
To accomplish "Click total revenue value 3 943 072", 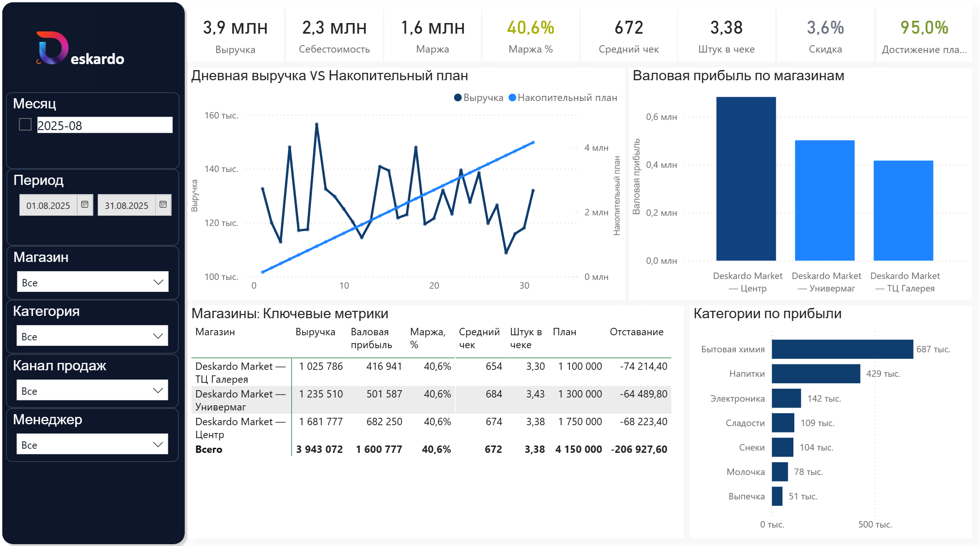I will click(x=319, y=450).
